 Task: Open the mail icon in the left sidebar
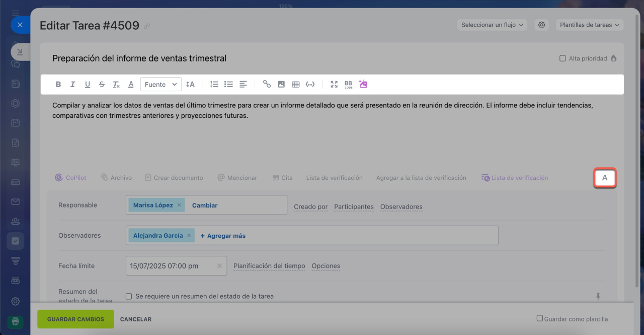(15, 202)
